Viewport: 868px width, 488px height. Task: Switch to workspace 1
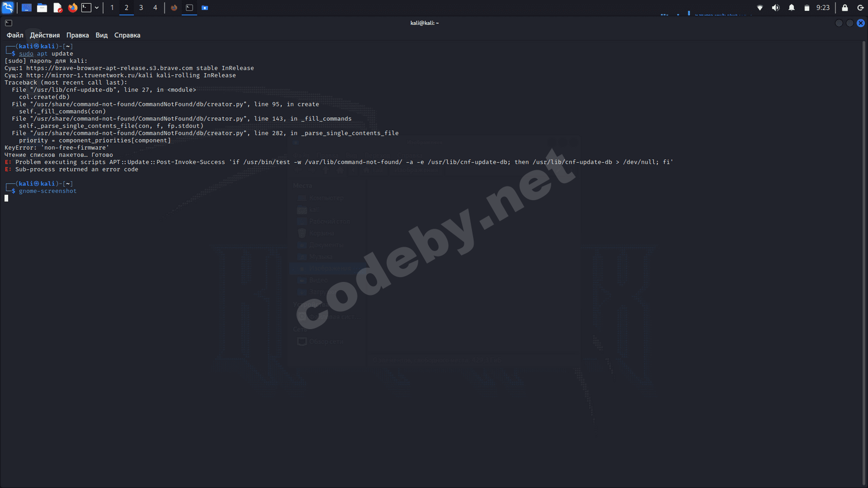point(112,8)
